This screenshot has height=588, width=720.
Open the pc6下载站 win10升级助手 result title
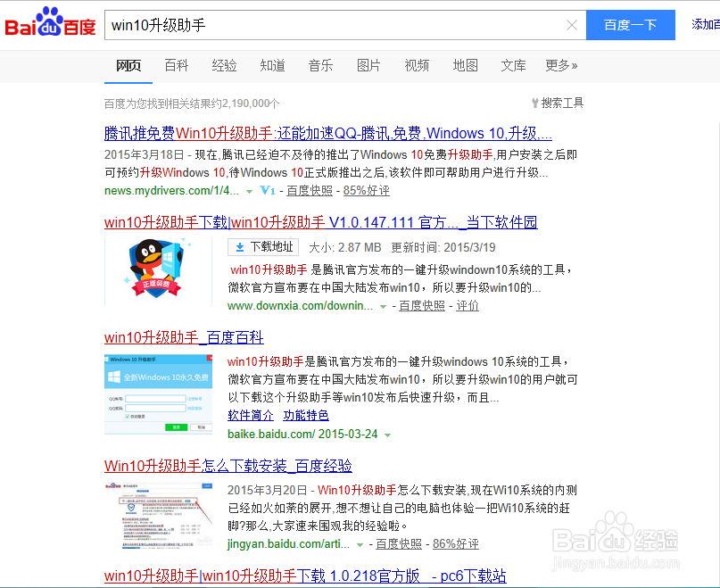tap(305, 576)
